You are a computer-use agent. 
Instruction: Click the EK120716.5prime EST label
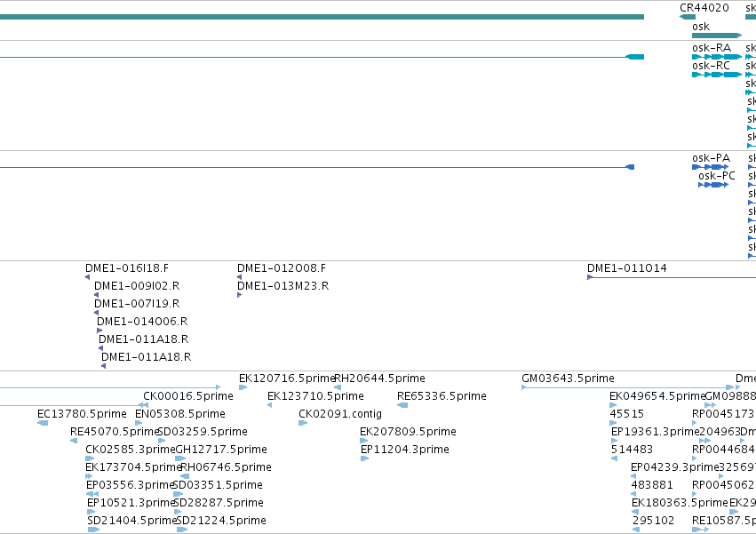coord(287,379)
